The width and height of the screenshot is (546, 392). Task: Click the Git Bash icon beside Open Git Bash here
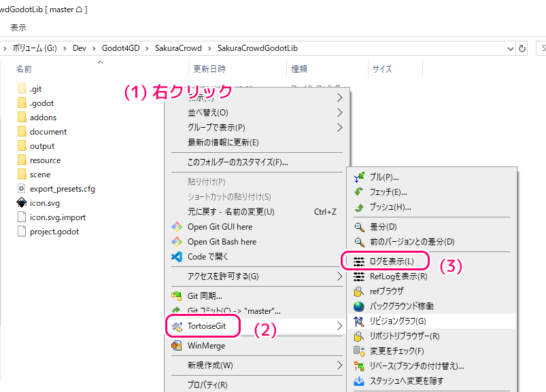[x=177, y=242]
